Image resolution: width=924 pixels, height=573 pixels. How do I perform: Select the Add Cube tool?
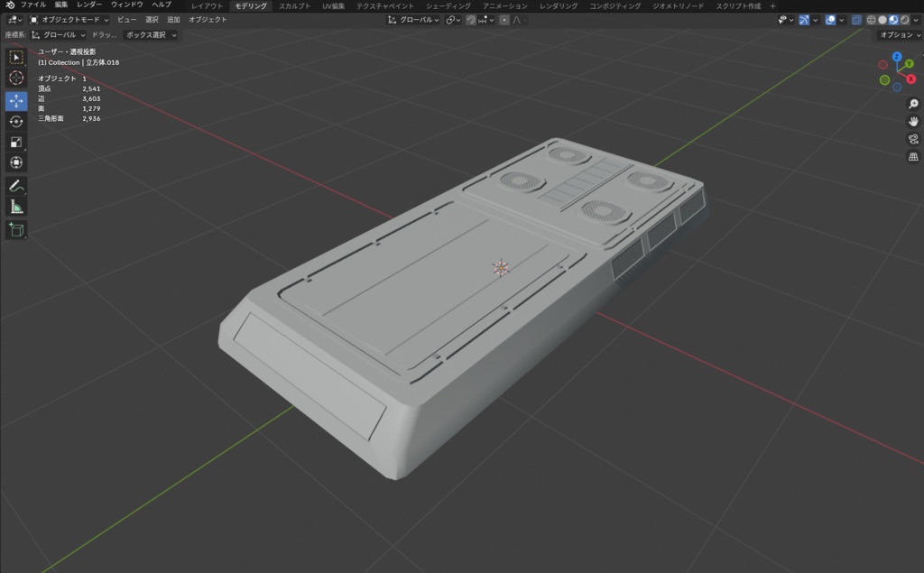16,230
